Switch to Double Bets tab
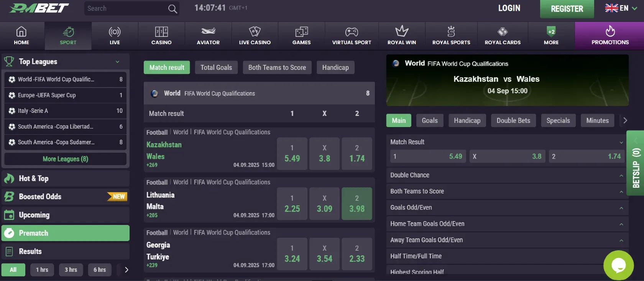644x281 pixels. [x=513, y=121]
